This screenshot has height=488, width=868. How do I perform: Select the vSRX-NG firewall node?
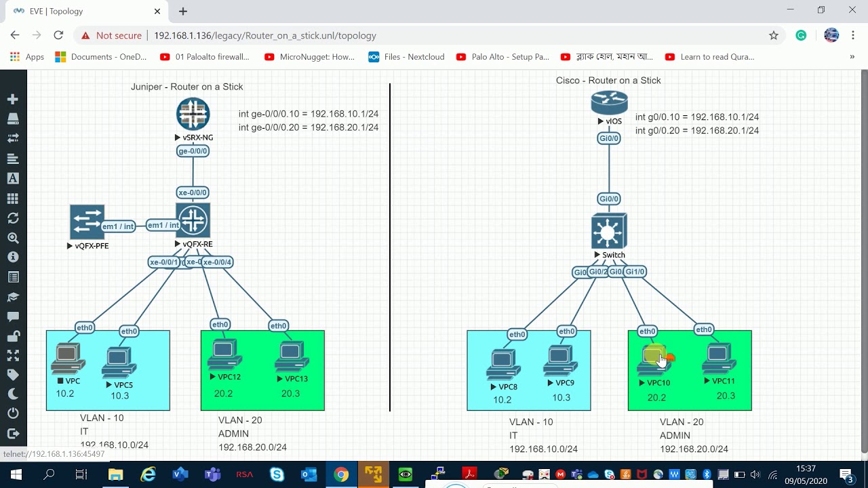[193, 115]
